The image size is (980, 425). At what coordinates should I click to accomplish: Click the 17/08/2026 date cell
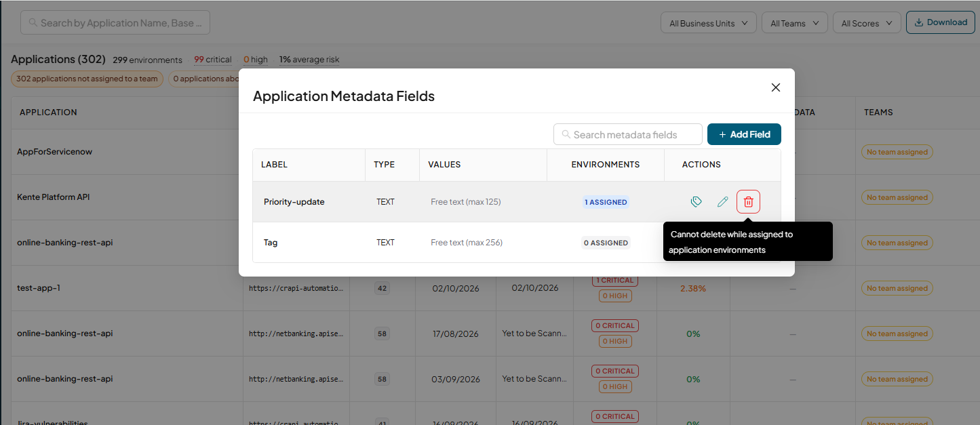[x=456, y=333]
